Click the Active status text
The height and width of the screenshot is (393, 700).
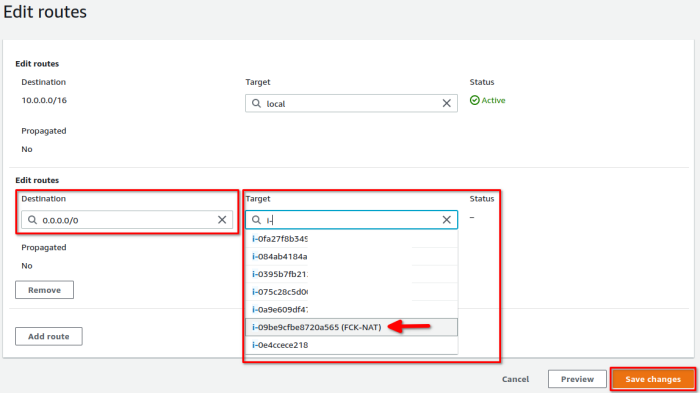(x=493, y=100)
